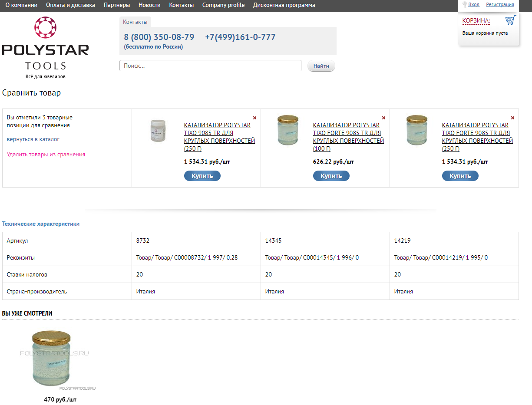Screen dimensions: 532x405
Task: Open the TIXO FORTE 100 г jar thumbnail
Action: click(x=288, y=130)
